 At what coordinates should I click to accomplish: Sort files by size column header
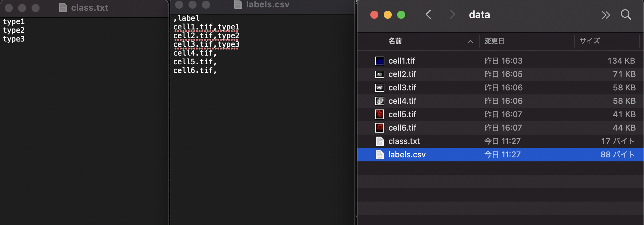[590, 41]
